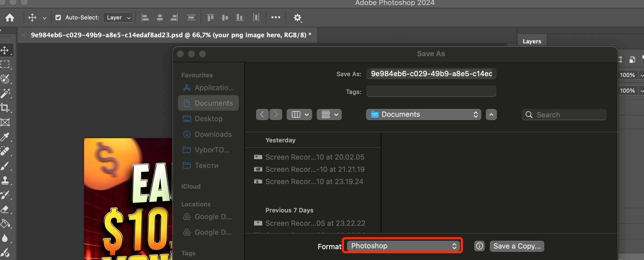The width and height of the screenshot is (644, 260).
Task: Click the Search field in Save As
Action: pos(564,115)
